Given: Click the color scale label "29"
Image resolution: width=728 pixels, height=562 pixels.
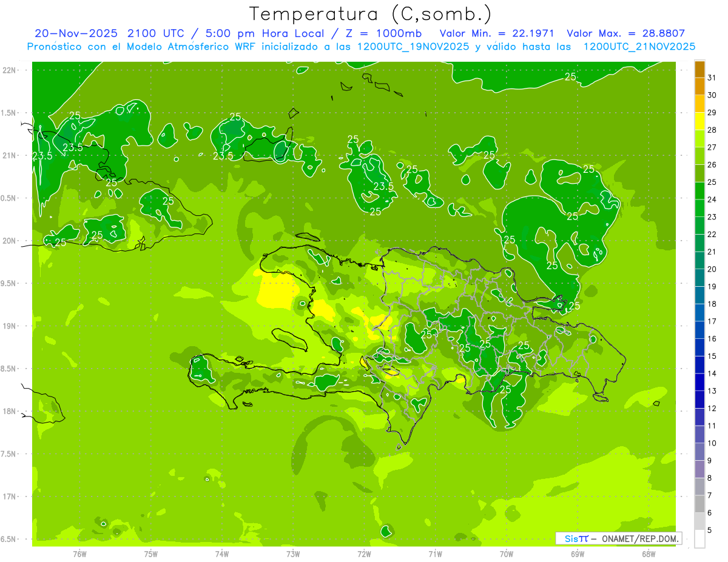Looking at the screenshot, I should 712,112.
